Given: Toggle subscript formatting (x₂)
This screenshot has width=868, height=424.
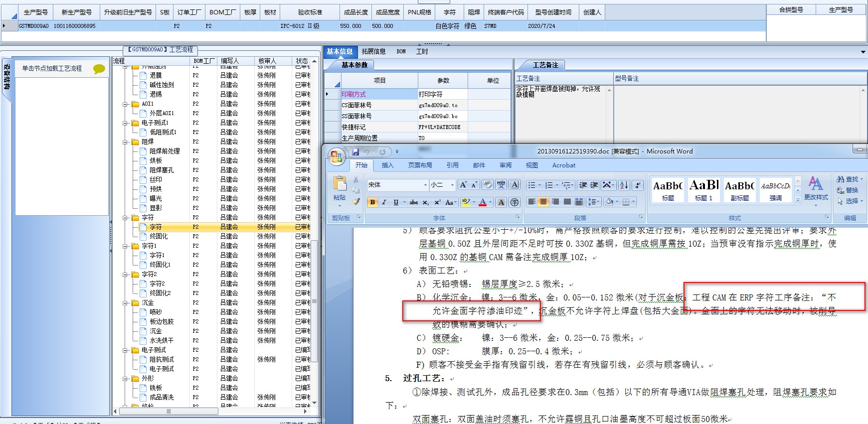Looking at the screenshot, I should point(425,202).
